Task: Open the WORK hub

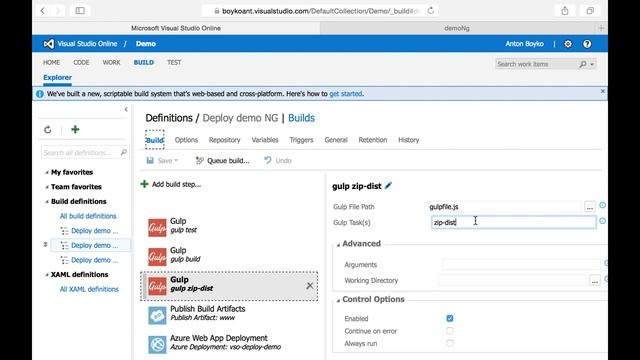Action: [x=111, y=62]
